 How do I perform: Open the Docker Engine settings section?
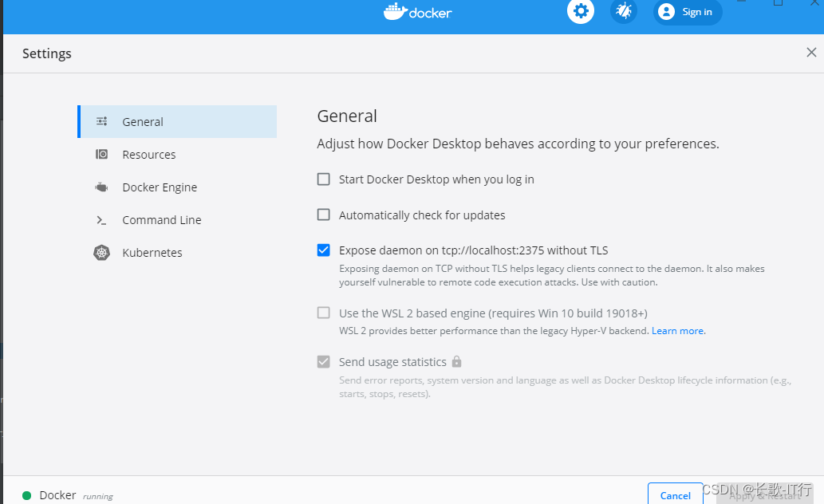(177, 187)
